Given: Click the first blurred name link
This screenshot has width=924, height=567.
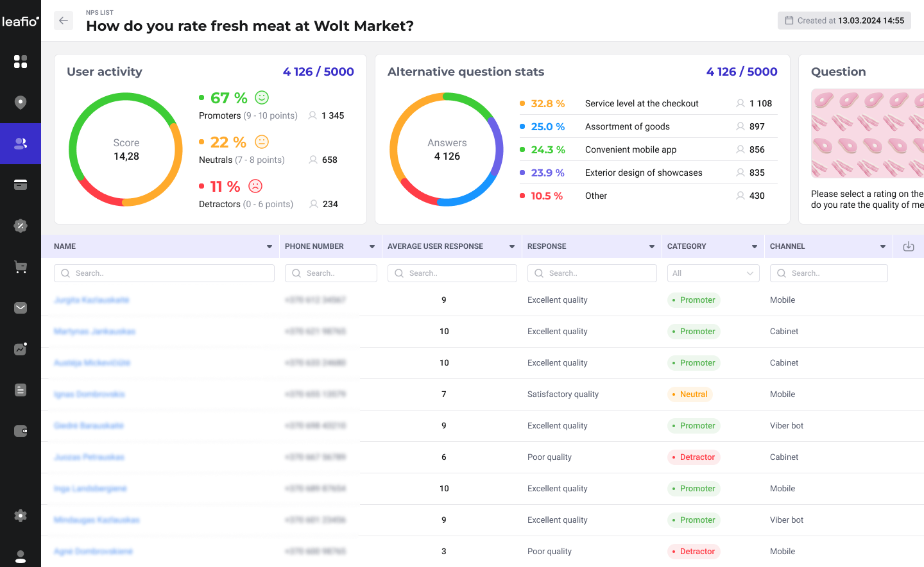Looking at the screenshot, I should (x=92, y=300).
